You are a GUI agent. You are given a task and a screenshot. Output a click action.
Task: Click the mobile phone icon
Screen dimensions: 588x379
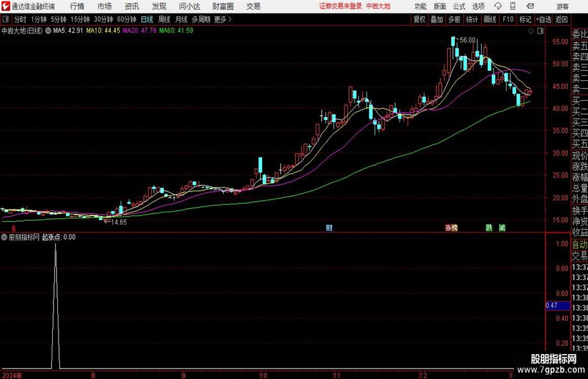coord(513,6)
